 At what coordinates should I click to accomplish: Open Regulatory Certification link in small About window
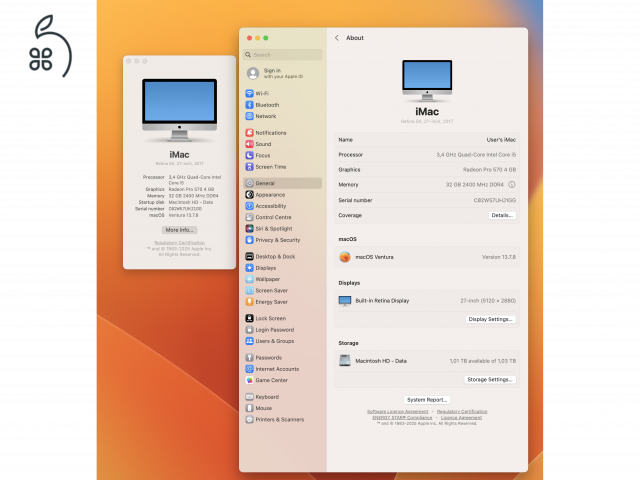pos(180,242)
